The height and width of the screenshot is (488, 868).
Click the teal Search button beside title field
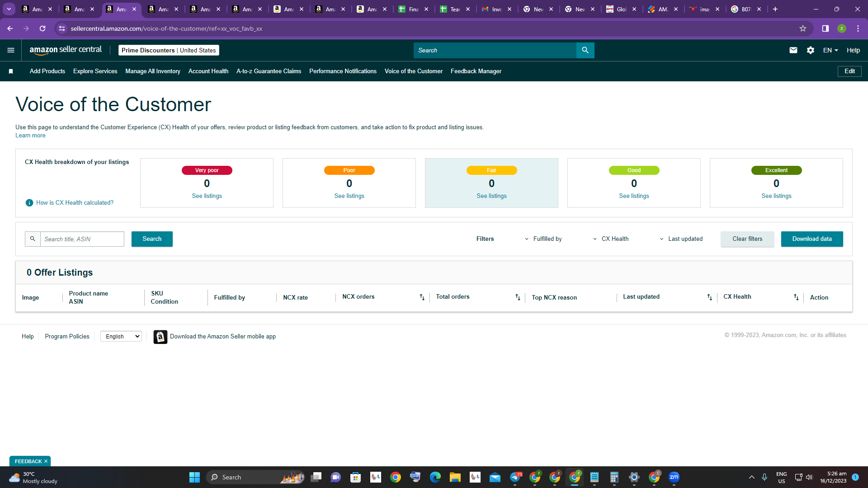152,239
